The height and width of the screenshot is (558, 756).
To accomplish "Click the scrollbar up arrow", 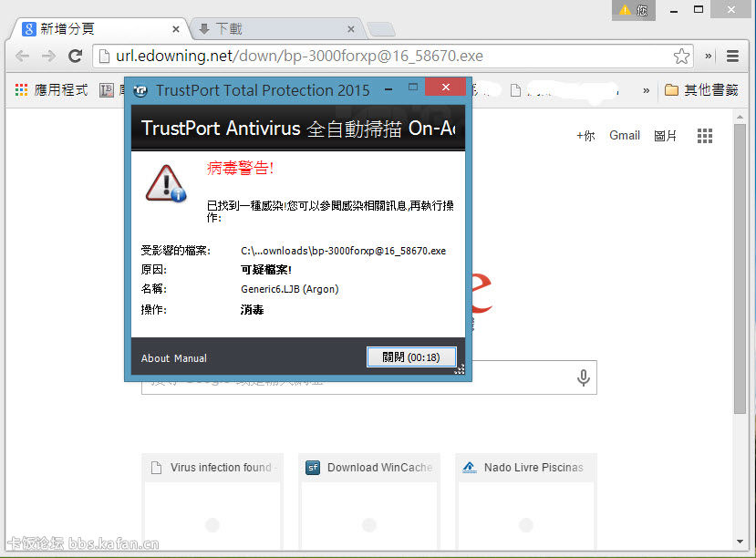I will point(740,117).
